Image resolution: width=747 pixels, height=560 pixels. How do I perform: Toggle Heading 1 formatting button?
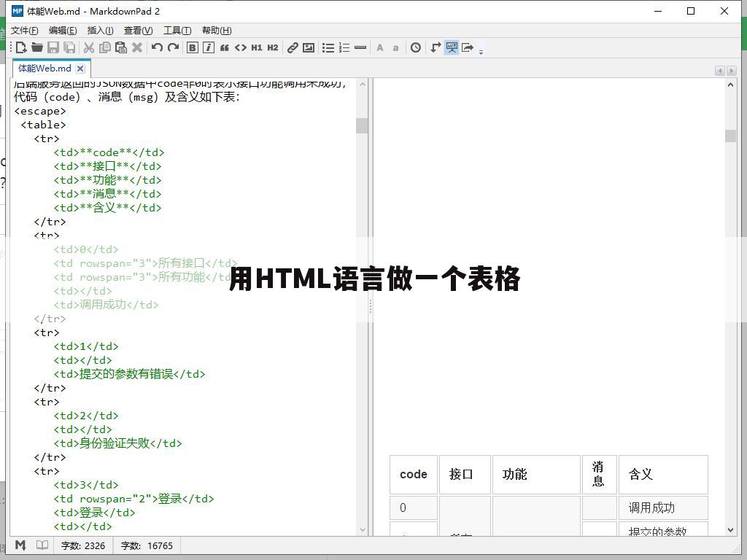pos(256,47)
